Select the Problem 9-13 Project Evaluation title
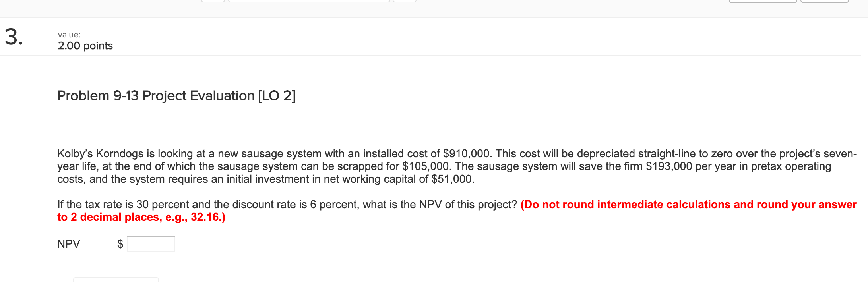The width and height of the screenshot is (868, 282). point(176,95)
